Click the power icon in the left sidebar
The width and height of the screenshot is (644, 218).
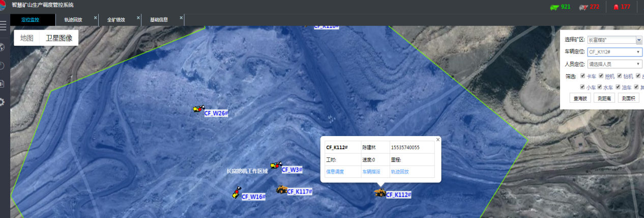(2, 66)
